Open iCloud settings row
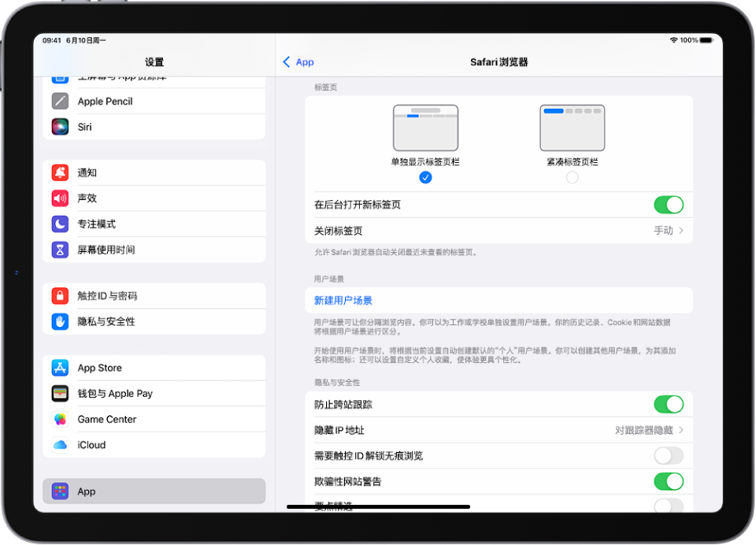Viewport: 756px width, 545px height. (x=154, y=445)
